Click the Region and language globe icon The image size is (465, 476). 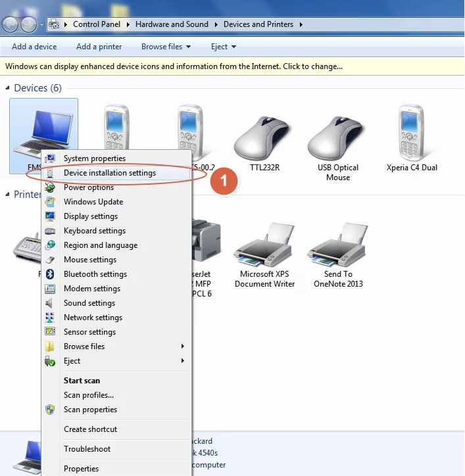pos(50,245)
